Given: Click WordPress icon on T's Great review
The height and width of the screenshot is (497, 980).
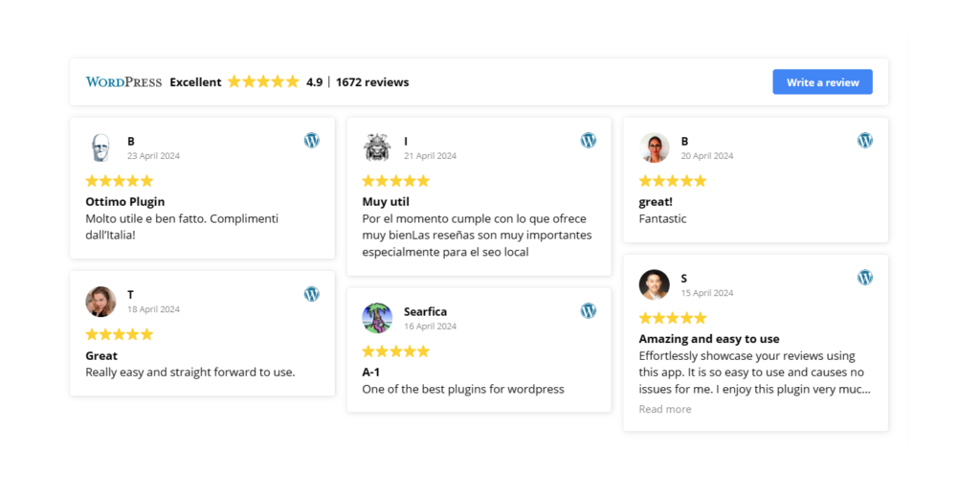Looking at the screenshot, I should tap(311, 294).
